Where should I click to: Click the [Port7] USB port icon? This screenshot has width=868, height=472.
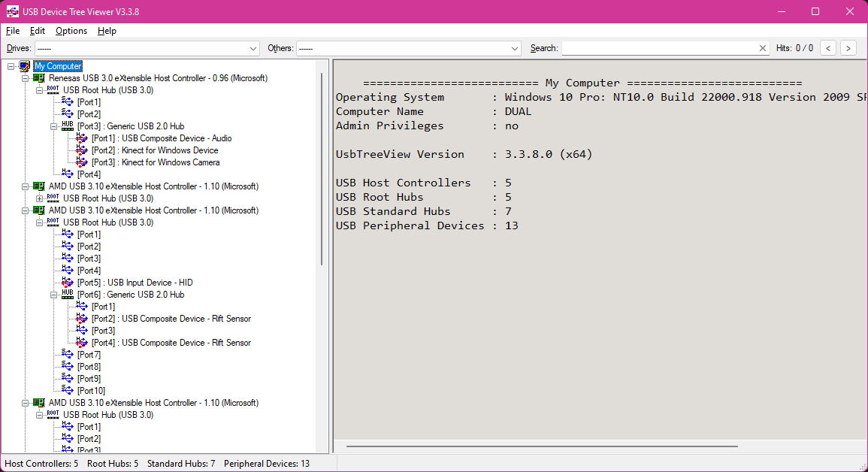(x=67, y=354)
